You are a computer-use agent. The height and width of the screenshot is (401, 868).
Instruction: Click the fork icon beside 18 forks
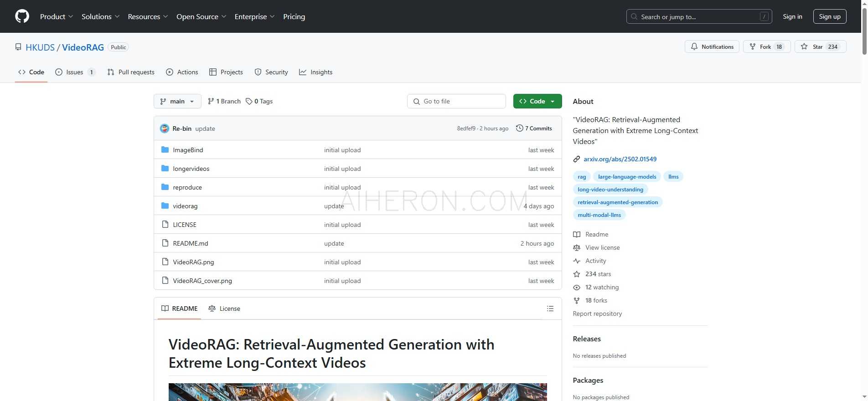(x=577, y=300)
